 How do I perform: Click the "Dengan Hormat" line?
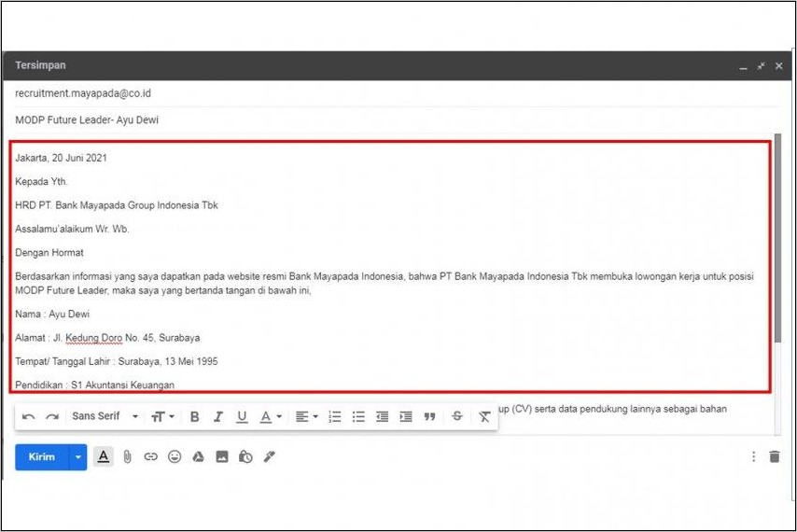49,253
